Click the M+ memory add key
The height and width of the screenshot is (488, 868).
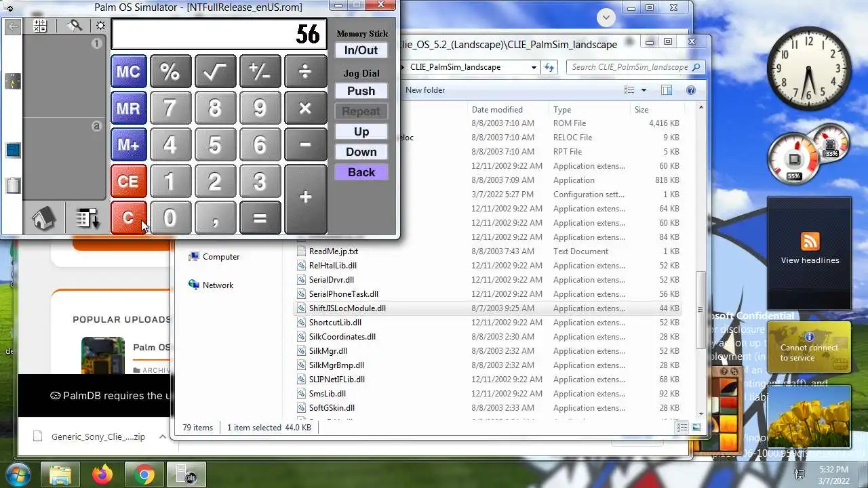pos(128,144)
